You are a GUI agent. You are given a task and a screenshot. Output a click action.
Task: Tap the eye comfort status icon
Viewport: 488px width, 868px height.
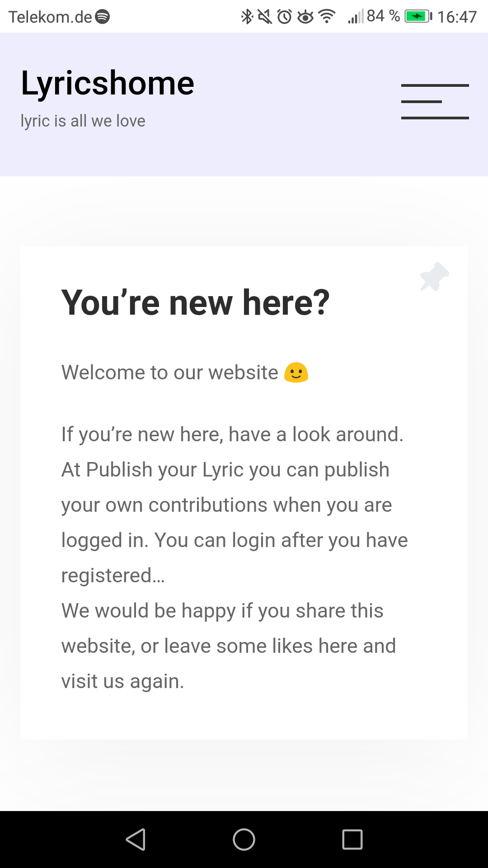[x=306, y=17]
